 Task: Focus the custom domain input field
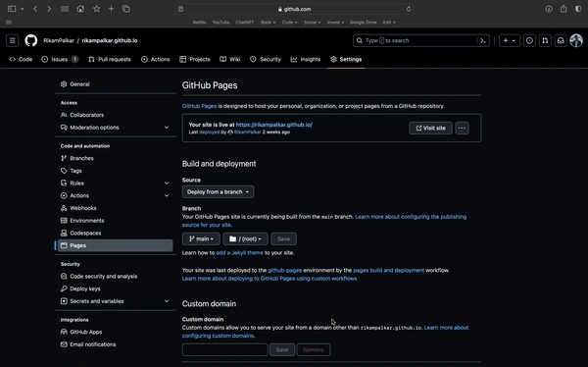(x=225, y=349)
